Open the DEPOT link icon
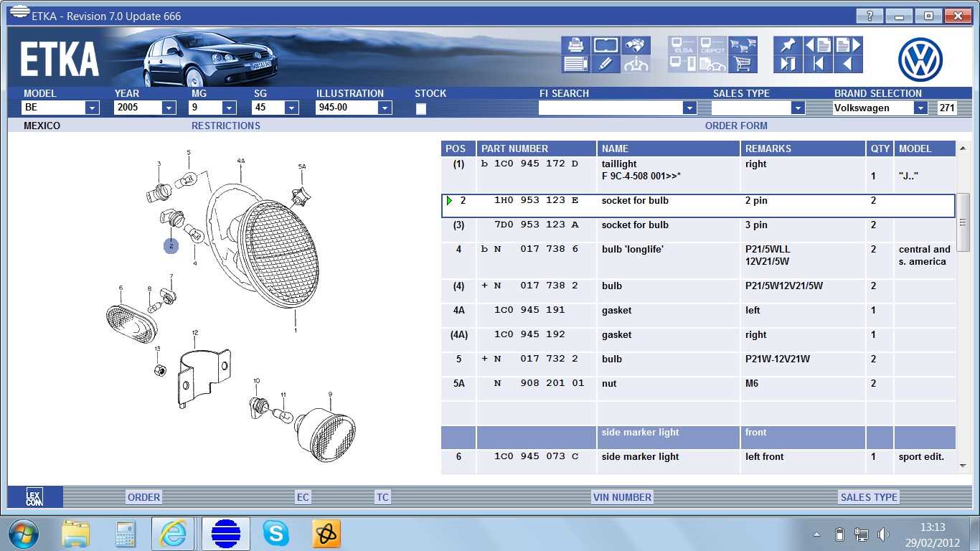 [x=712, y=45]
